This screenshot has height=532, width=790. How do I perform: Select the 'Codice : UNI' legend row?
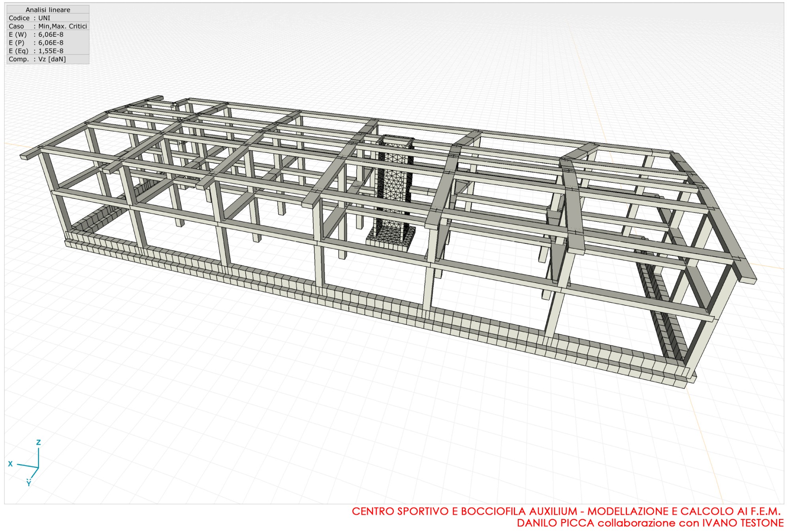point(48,18)
